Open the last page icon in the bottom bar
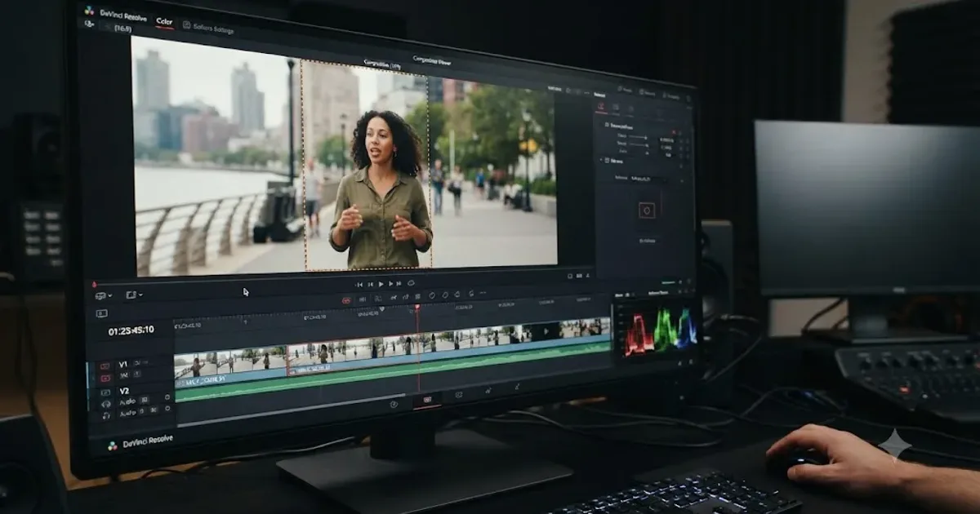This screenshot has height=514, width=980. (x=516, y=387)
